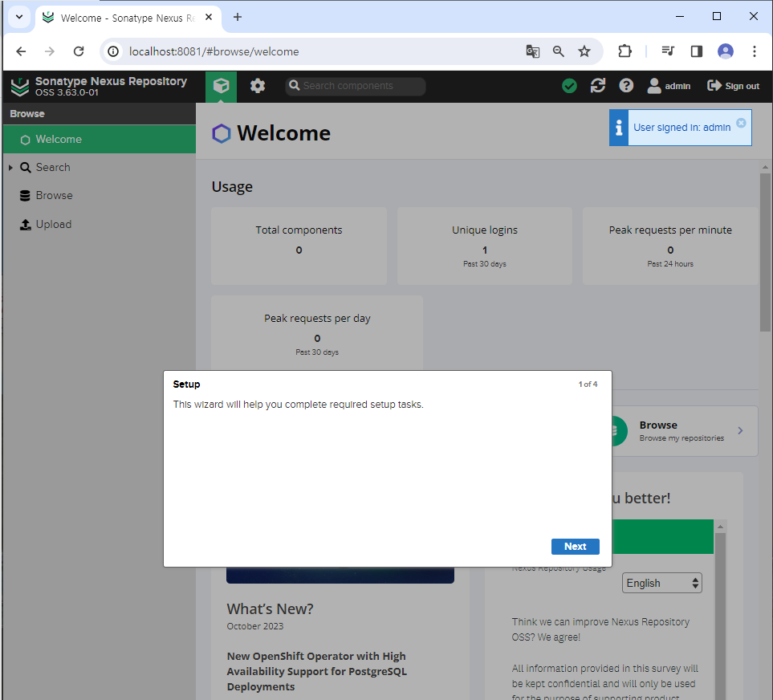Click the survey panel scrollbar up arrow

pyautogui.click(x=720, y=527)
